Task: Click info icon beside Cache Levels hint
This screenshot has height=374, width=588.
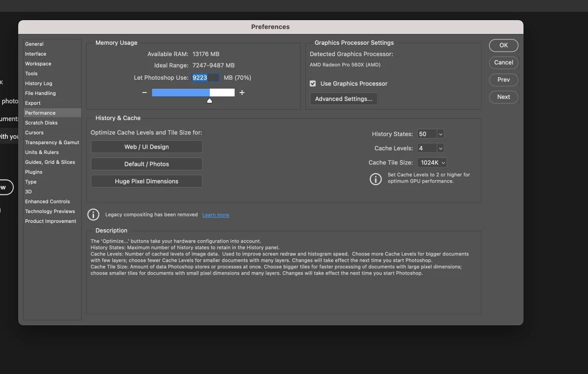Action: pyautogui.click(x=375, y=179)
